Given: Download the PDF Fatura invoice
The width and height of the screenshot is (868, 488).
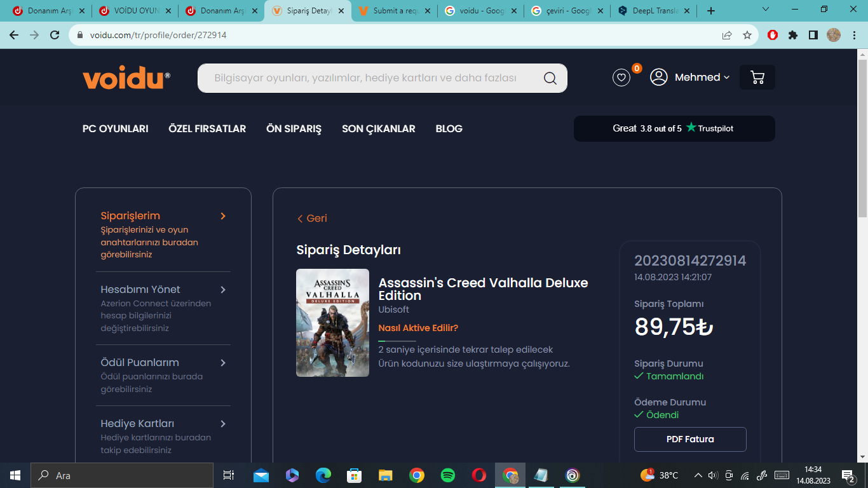Looking at the screenshot, I should (x=690, y=439).
